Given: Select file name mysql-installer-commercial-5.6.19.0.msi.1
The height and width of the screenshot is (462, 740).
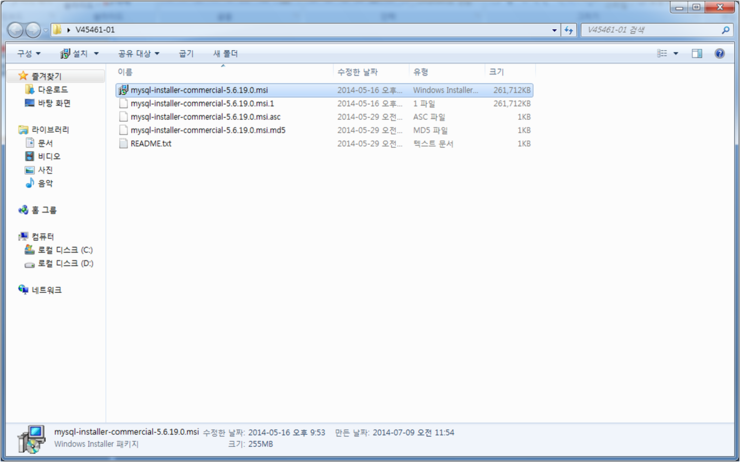Looking at the screenshot, I should point(202,103).
